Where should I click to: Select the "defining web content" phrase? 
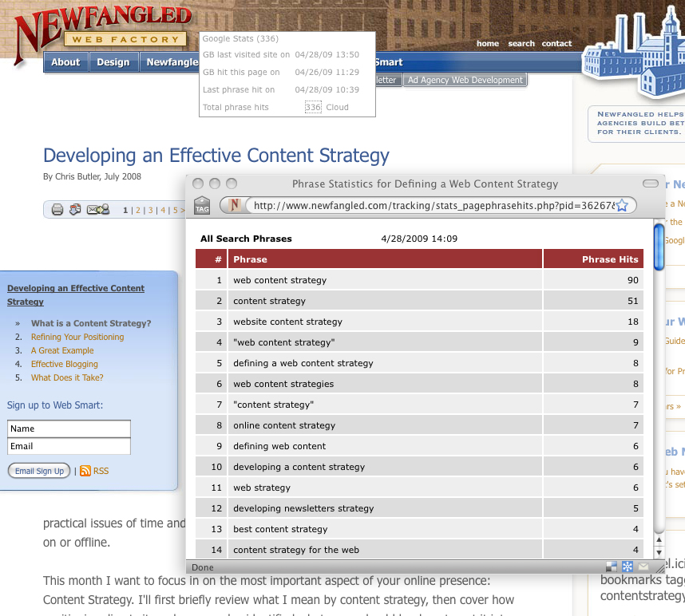tap(279, 446)
